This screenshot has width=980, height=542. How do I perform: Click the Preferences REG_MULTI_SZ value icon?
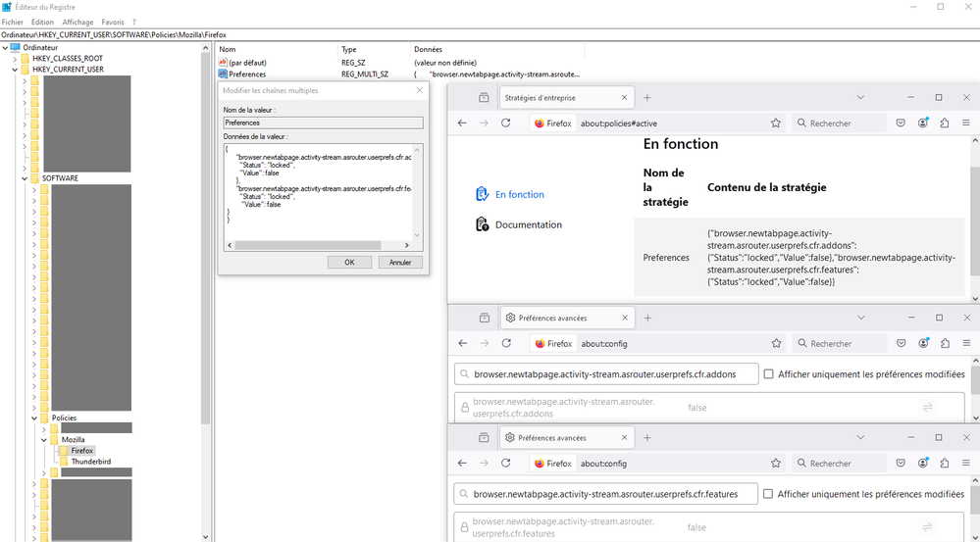[x=222, y=74]
